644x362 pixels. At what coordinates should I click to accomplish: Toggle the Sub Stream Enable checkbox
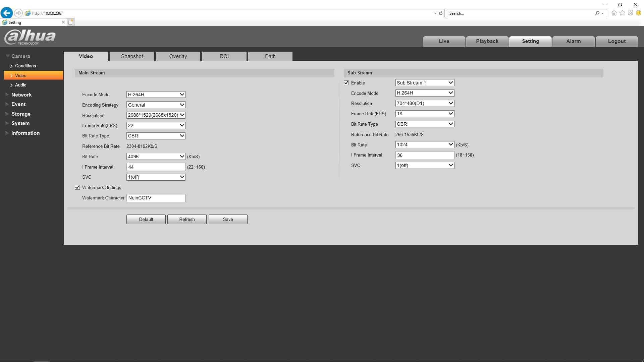click(x=346, y=83)
